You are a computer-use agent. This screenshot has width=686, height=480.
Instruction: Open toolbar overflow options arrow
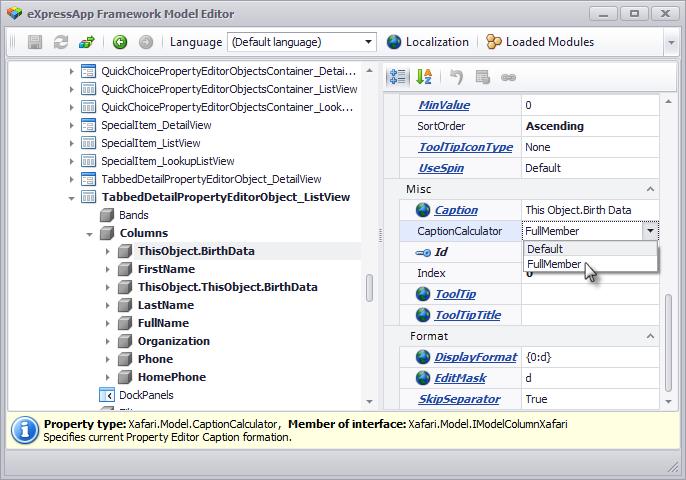[x=671, y=42]
